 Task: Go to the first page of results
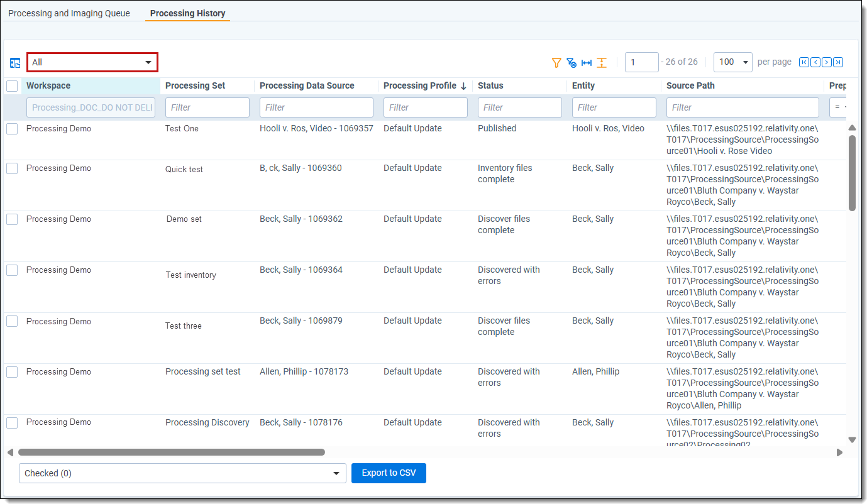(x=804, y=62)
